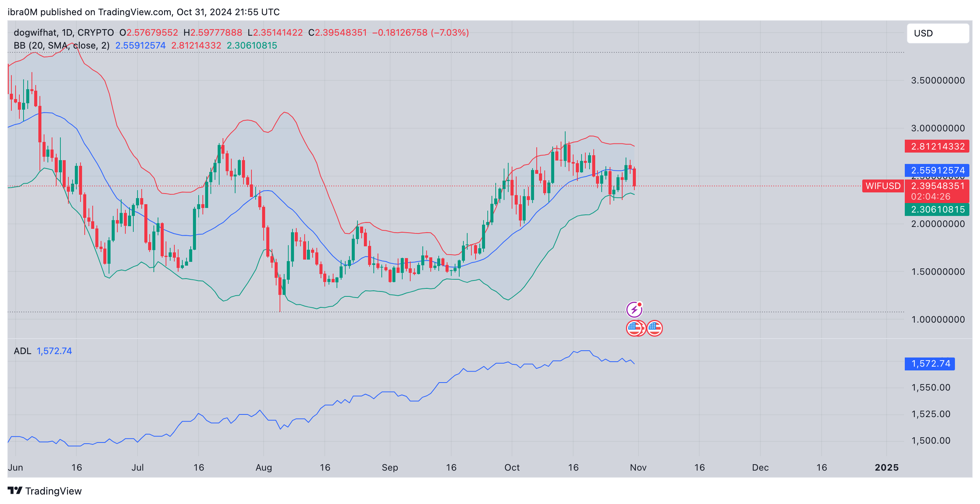The height and width of the screenshot is (504, 980).
Task: Click the blue middle band 2.55912574 tag
Action: [x=937, y=170]
